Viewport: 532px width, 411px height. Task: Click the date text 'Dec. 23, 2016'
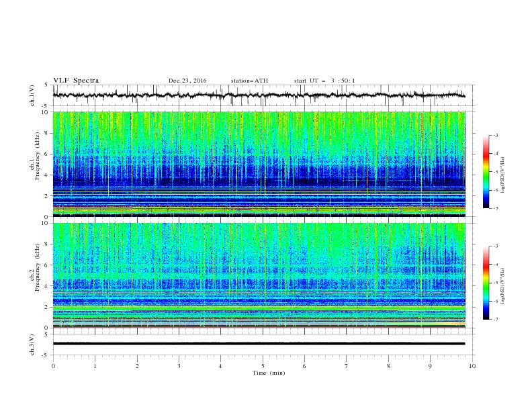(x=187, y=81)
